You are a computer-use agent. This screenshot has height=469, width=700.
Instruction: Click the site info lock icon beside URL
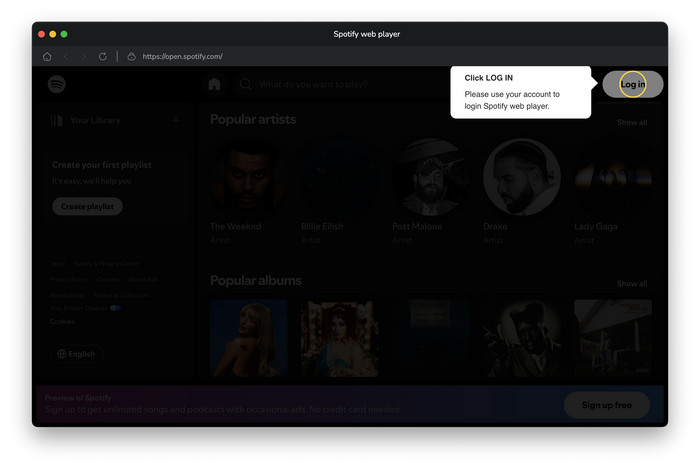click(x=131, y=57)
